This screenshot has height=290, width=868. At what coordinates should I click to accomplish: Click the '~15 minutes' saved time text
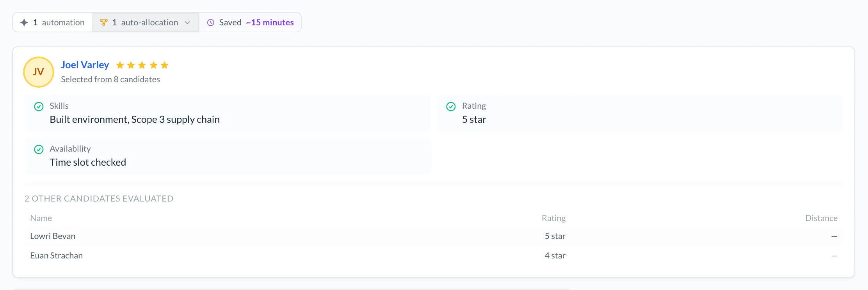(270, 23)
